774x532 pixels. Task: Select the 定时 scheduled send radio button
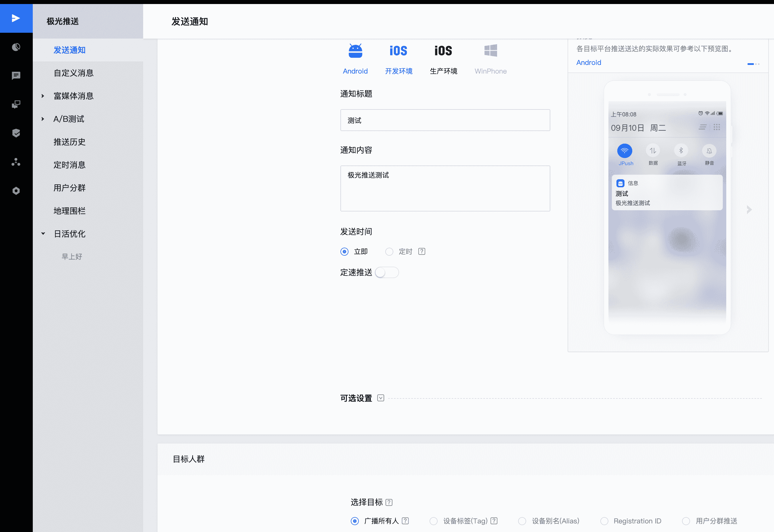[389, 252]
